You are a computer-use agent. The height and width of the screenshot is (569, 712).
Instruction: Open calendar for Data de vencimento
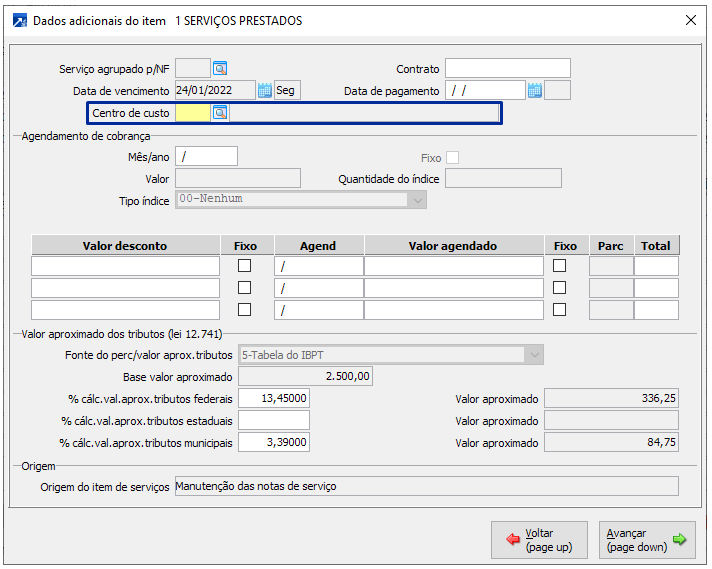265,90
